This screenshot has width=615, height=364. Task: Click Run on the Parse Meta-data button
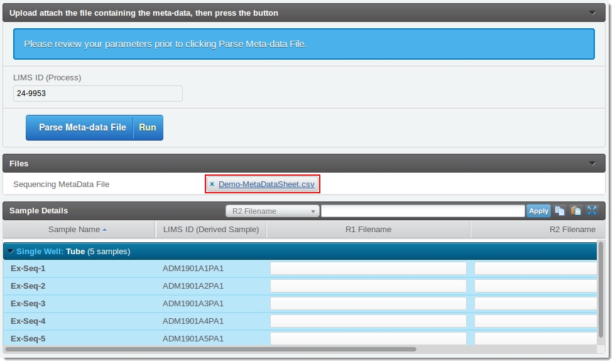pyautogui.click(x=148, y=127)
